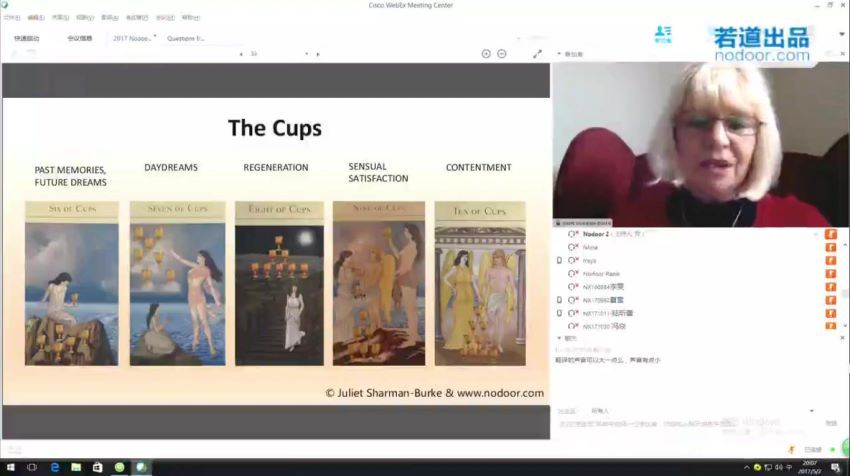Click the muted audio icon in freya row
This screenshot has width=850, height=476.
click(573, 261)
